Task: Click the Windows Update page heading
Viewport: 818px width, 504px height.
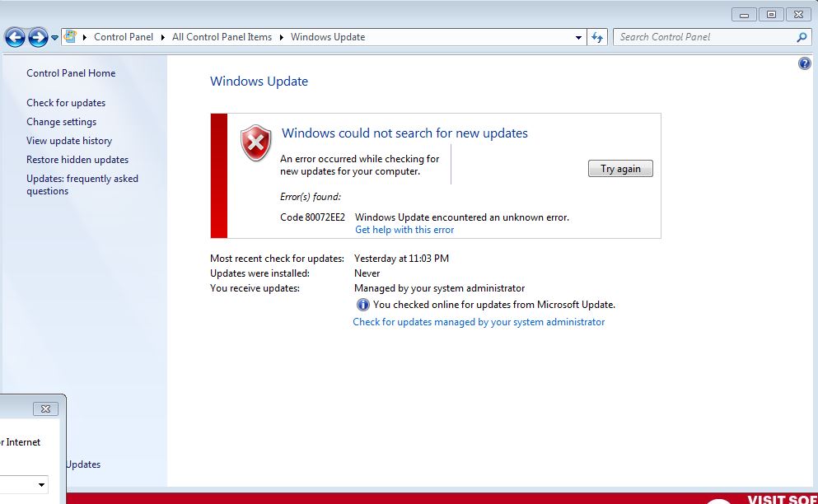Action: point(259,82)
